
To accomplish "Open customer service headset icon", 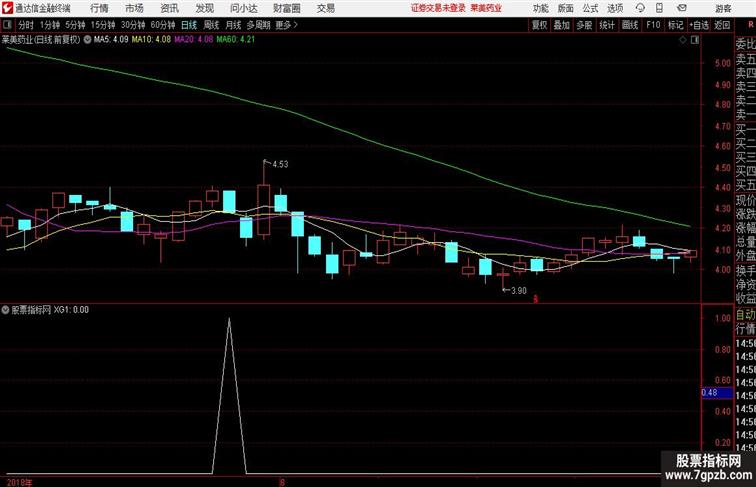I will tap(640, 8).
